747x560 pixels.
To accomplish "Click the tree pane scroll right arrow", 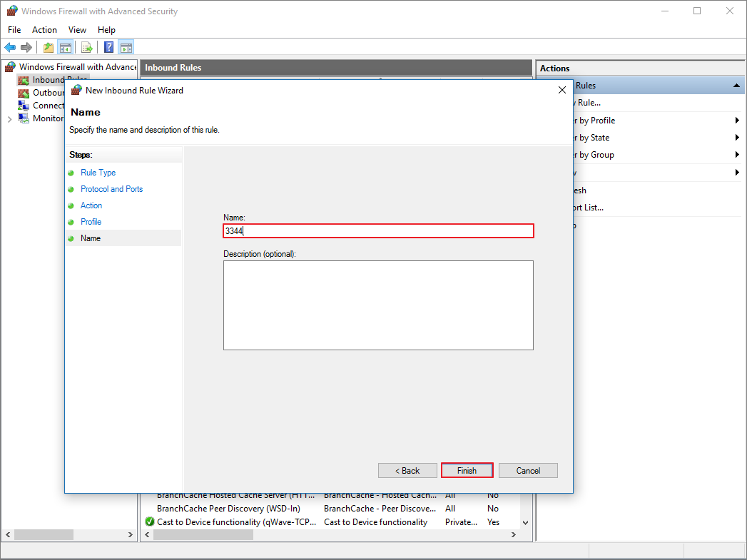I will click(x=131, y=535).
